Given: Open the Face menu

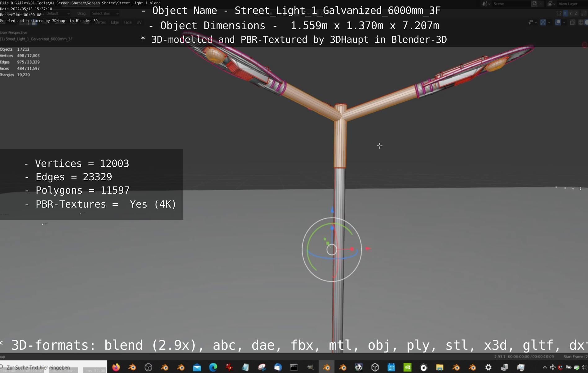Looking at the screenshot, I should 127,22.
